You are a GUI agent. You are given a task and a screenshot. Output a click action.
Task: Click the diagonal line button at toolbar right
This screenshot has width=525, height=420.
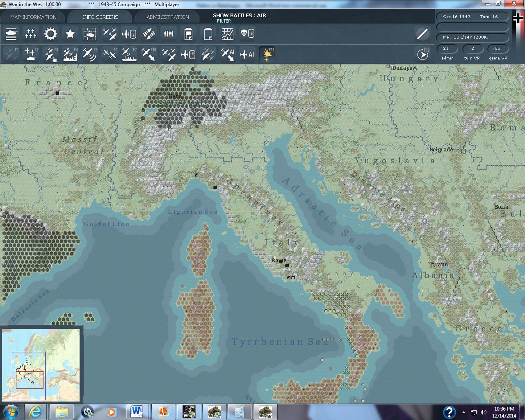point(422,34)
